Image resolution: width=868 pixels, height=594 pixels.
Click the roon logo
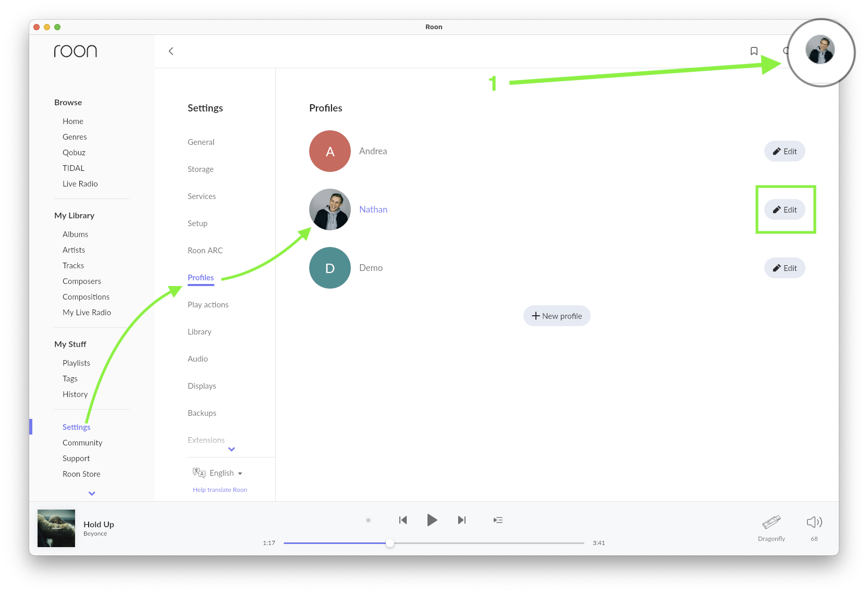coord(76,51)
